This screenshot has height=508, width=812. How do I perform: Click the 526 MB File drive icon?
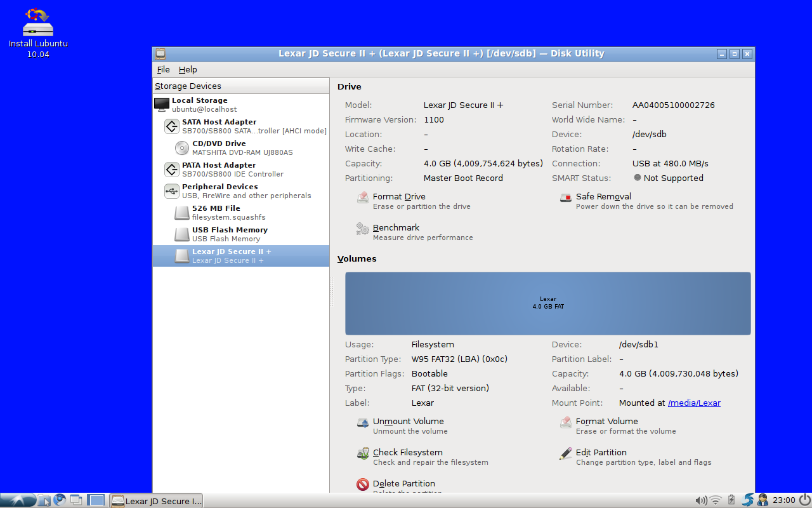[182, 213]
